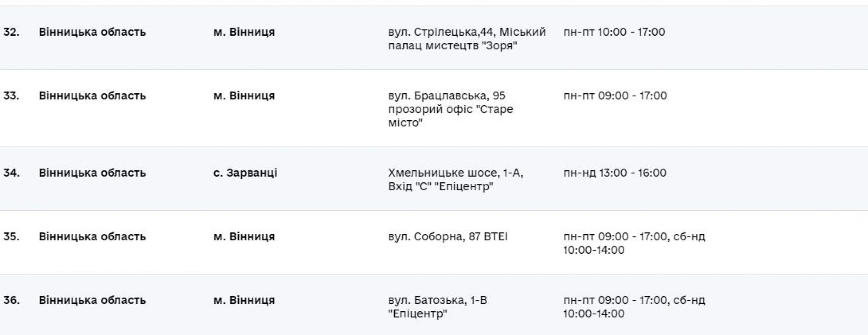Select address вул. Соборна, 87 ВТЕІ
The image size is (868, 335).
pos(448,237)
